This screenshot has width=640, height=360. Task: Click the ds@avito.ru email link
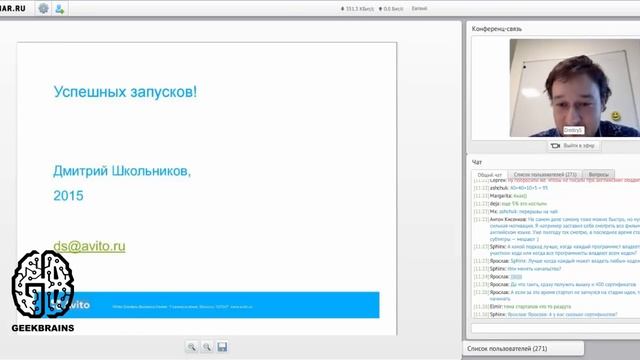[89, 246]
